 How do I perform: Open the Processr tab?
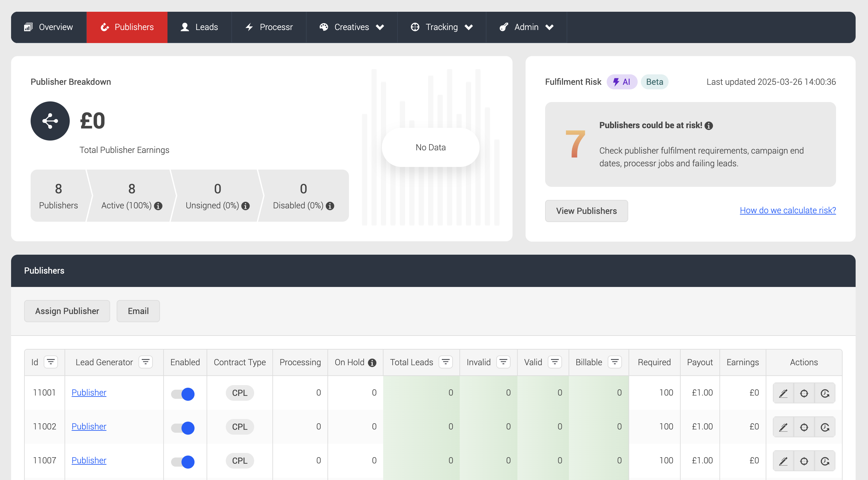[269, 27]
